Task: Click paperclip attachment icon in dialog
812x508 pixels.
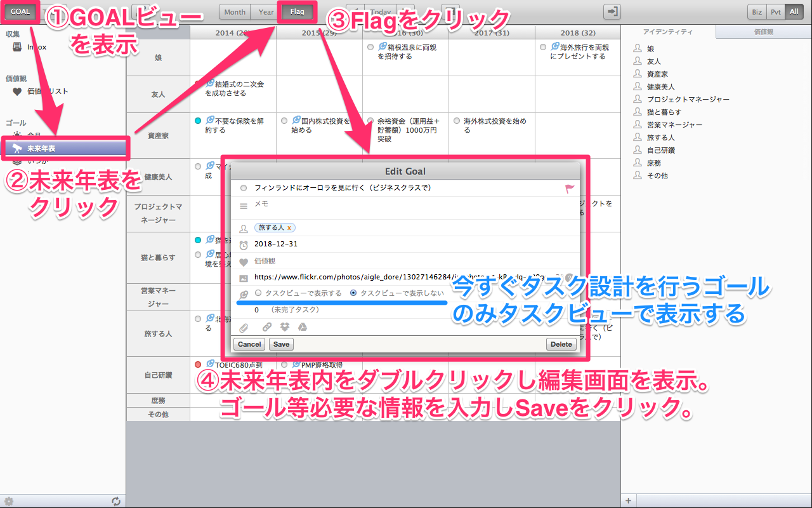Action: (244, 327)
